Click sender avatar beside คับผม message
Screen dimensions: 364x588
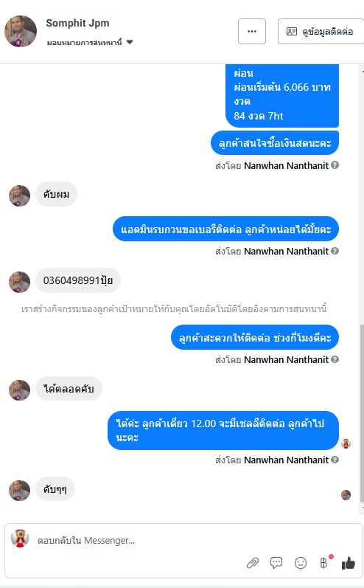19,196
